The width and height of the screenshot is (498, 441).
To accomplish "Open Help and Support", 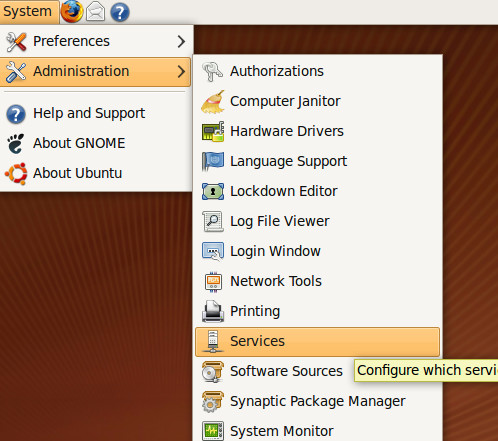I will click(x=96, y=113).
